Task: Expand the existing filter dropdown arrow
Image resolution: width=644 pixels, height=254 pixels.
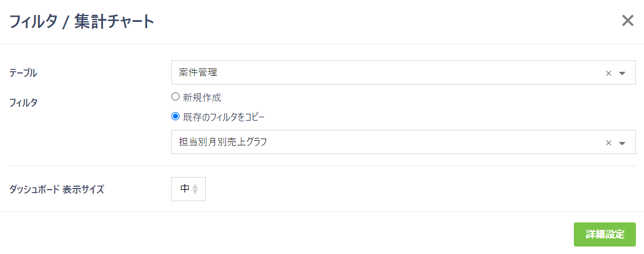Action: point(622,143)
